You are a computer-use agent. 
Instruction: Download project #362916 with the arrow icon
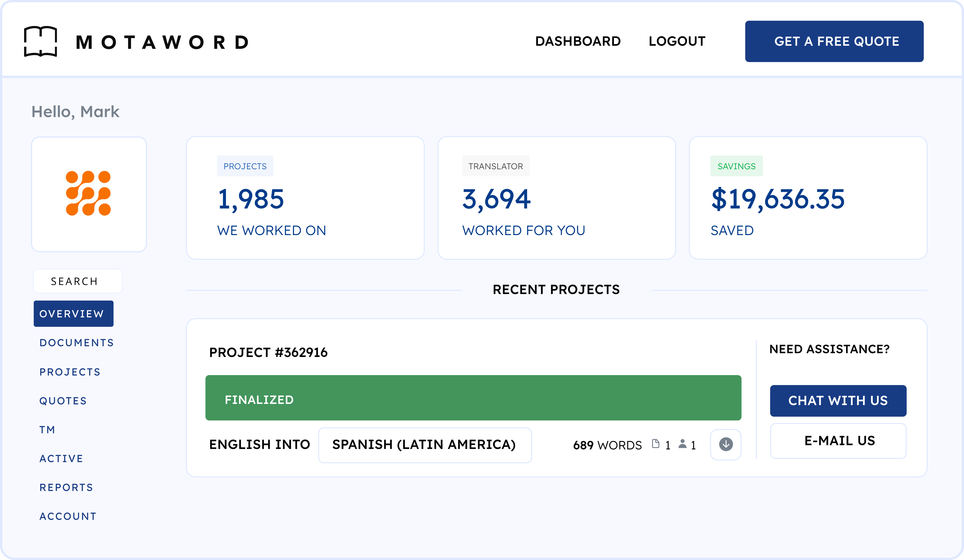pyautogui.click(x=726, y=445)
